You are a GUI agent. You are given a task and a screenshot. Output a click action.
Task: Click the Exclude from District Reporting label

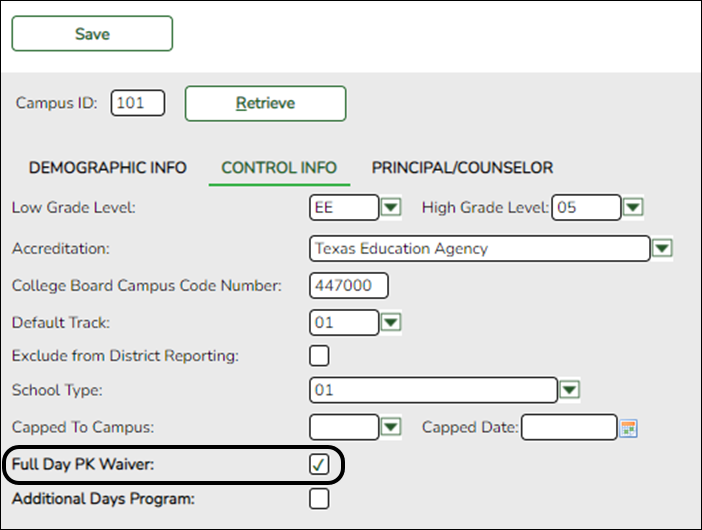pos(125,356)
